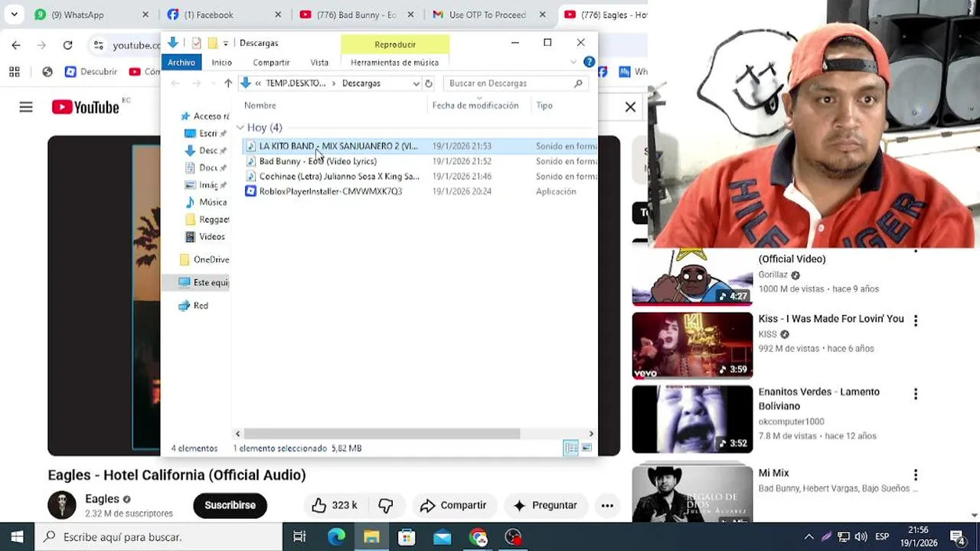
Task: Open Eagles channel name link
Action: coord(102,499)
